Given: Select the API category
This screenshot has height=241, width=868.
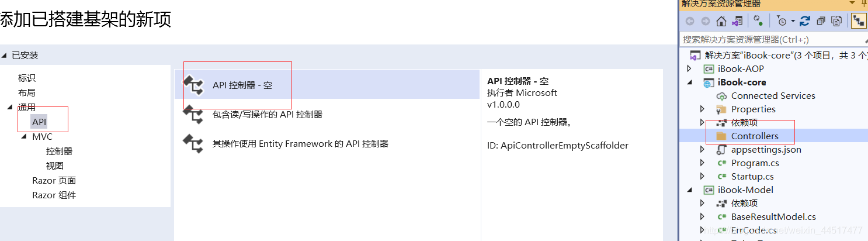Looking at the screenshot, I should click(x=39, y=122).
